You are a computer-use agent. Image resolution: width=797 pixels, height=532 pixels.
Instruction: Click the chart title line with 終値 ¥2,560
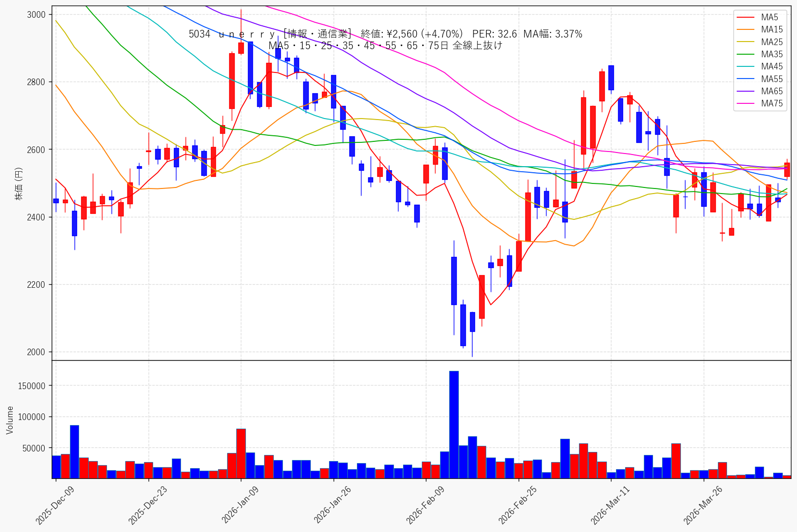[385, 34]
